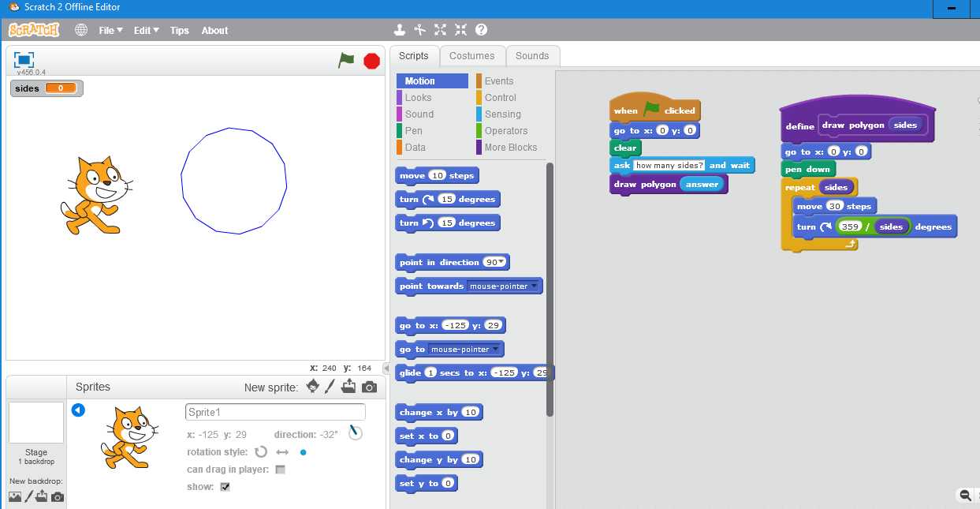Click the Sprite1 name field

pyautogui.click(x=275, y=412)
